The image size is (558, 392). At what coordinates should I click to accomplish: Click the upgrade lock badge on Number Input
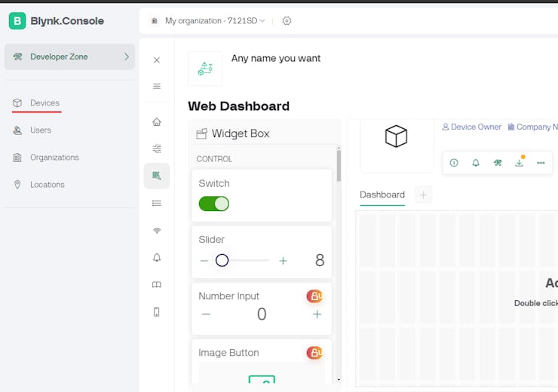pos(314,296)
